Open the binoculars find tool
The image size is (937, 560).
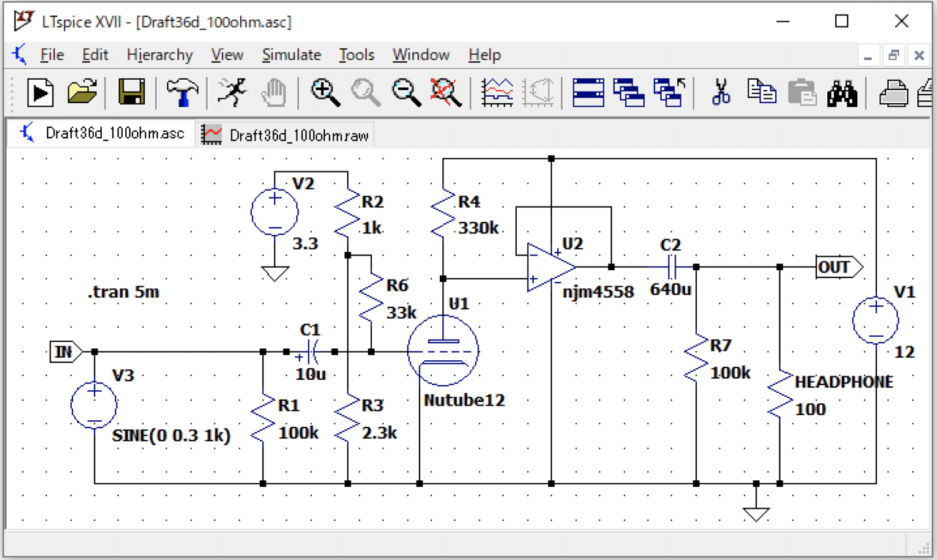842,92
